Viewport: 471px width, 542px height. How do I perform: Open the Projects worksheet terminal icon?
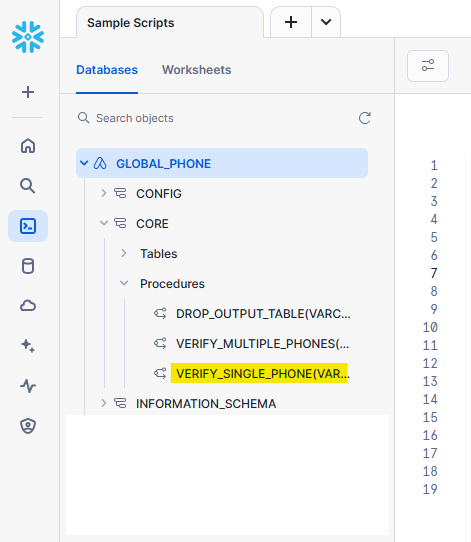point(28,226)
